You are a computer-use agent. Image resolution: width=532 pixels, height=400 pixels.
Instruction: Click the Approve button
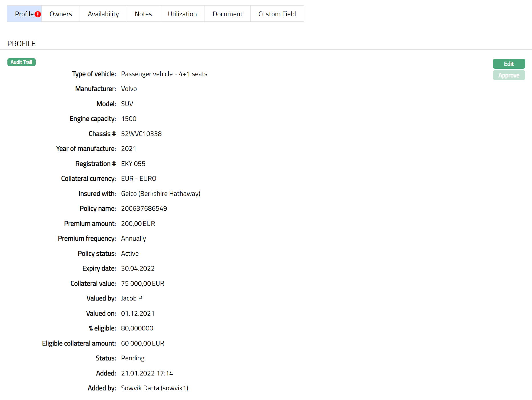coord(509,76)
